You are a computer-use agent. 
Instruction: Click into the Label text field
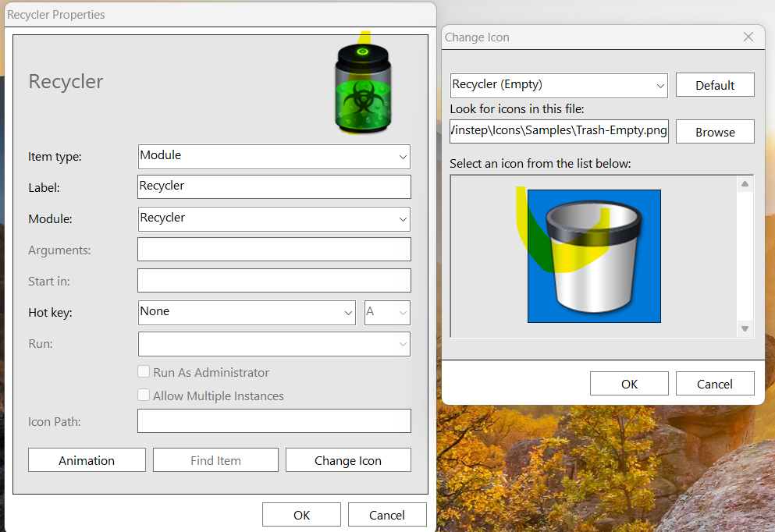click(274, 187)
